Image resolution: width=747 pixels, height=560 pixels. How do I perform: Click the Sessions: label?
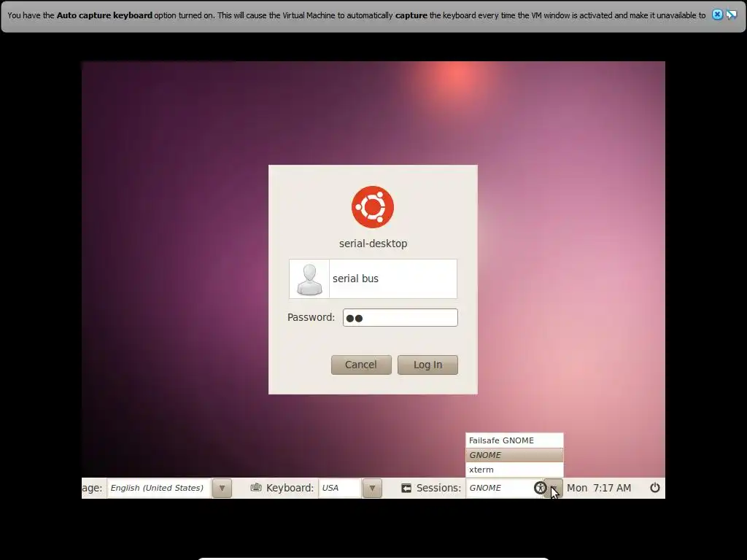pos(438,488)
